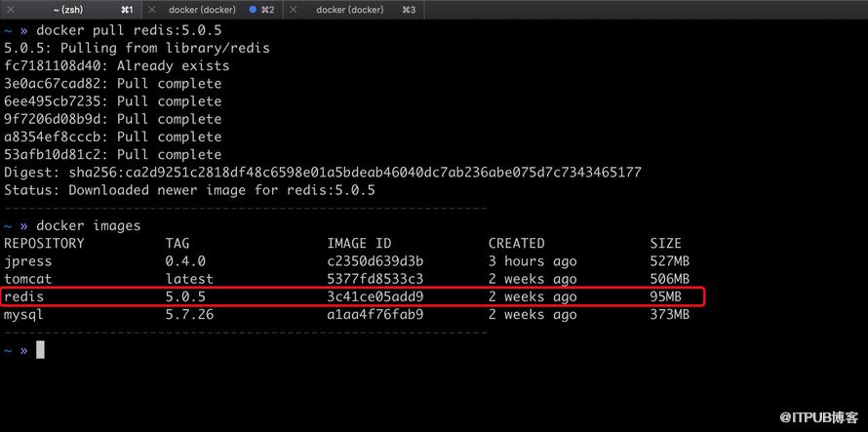
Task: Click the 'Status: Downloaded newer image' line
Action: [x=189, y=190]
